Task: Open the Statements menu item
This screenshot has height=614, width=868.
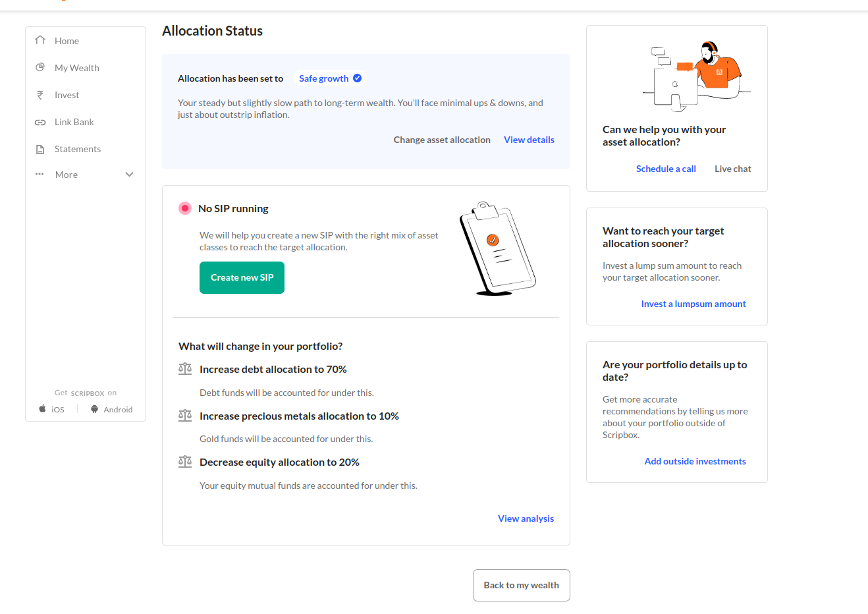Action: (x=78, y=149)
